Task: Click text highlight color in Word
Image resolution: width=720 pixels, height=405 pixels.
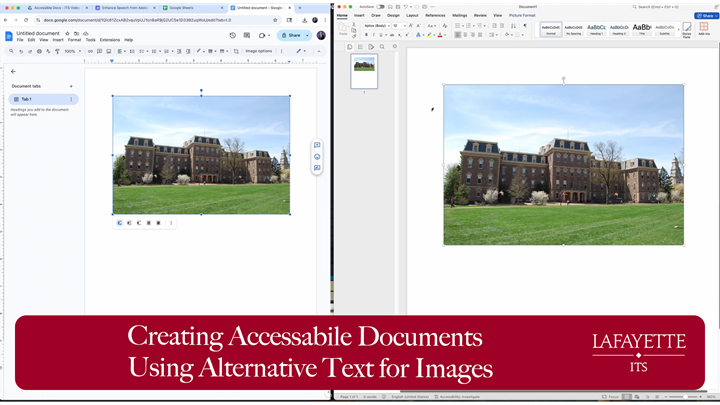Action: 429,35
